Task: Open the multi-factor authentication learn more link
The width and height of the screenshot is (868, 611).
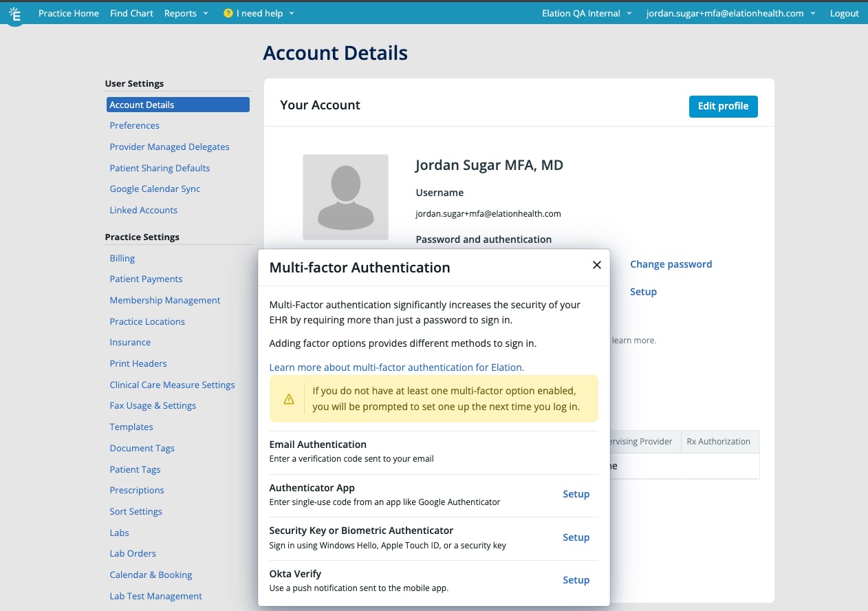Action: click(x=397, y=367)
